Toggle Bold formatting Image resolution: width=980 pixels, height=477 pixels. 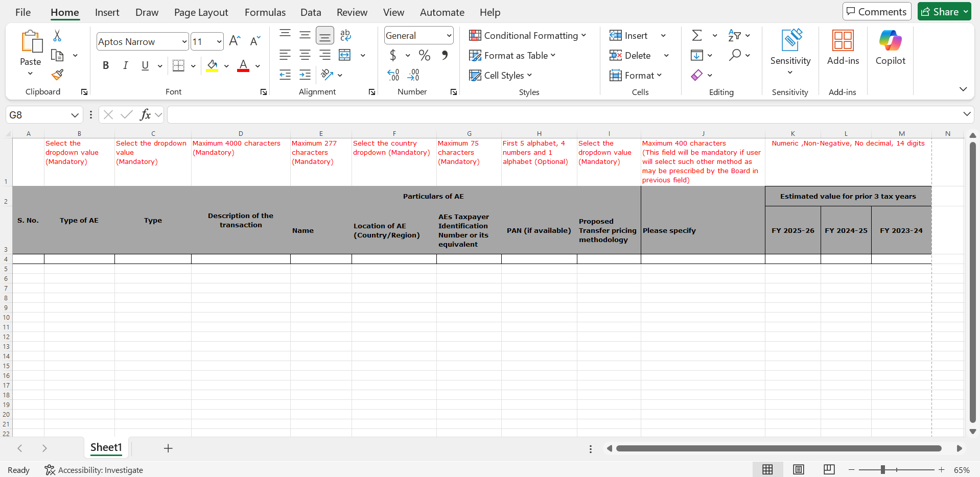pyautogui.click(x=106, y=65)
